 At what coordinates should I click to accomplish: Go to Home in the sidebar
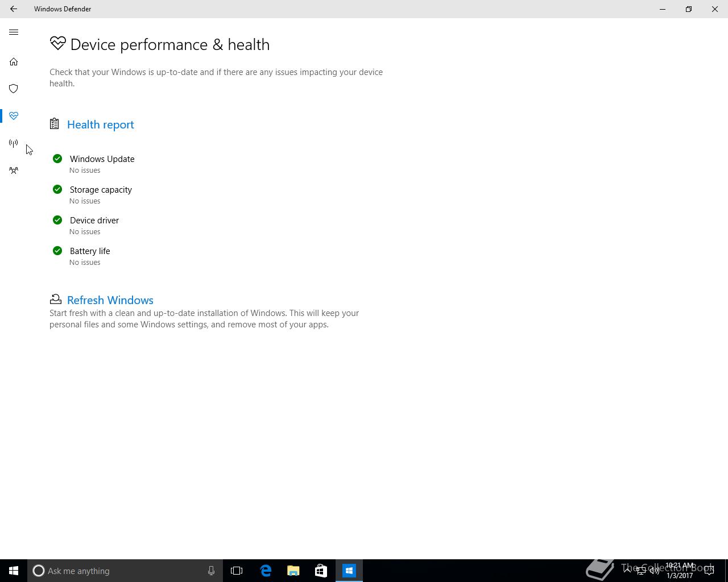pyautogui.click(x=14, y=61)
